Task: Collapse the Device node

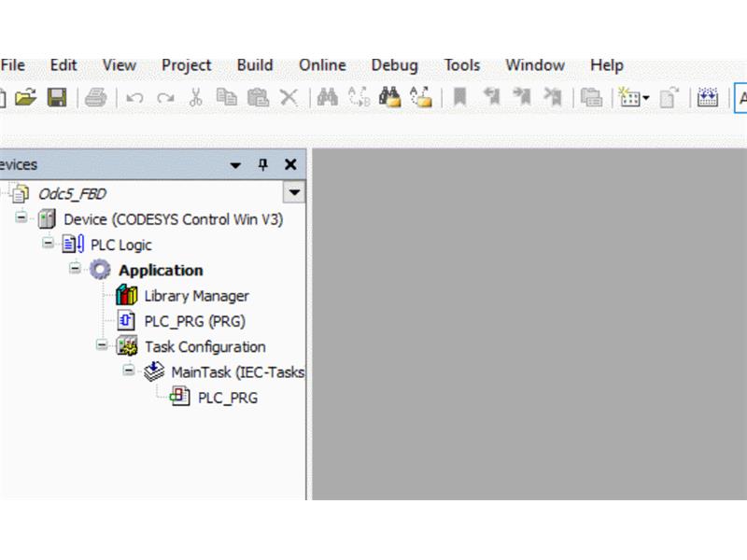Action: coord(21,217)
